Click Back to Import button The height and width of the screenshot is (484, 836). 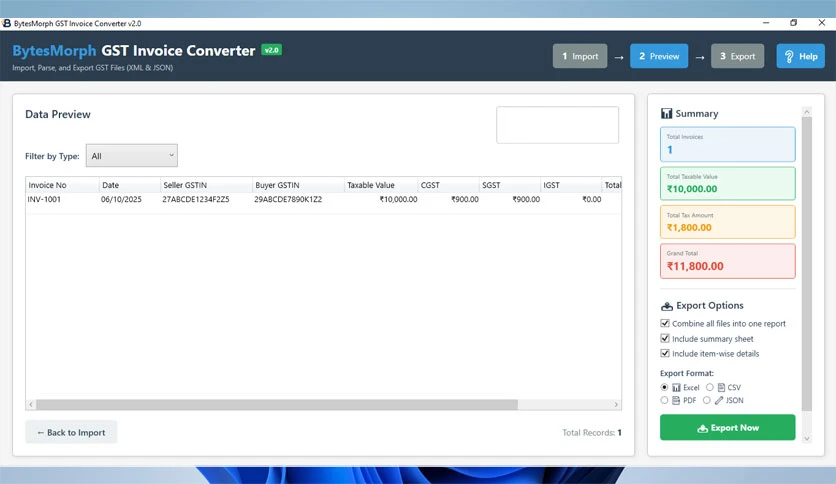pyautogui.click(x=71, y=432)
